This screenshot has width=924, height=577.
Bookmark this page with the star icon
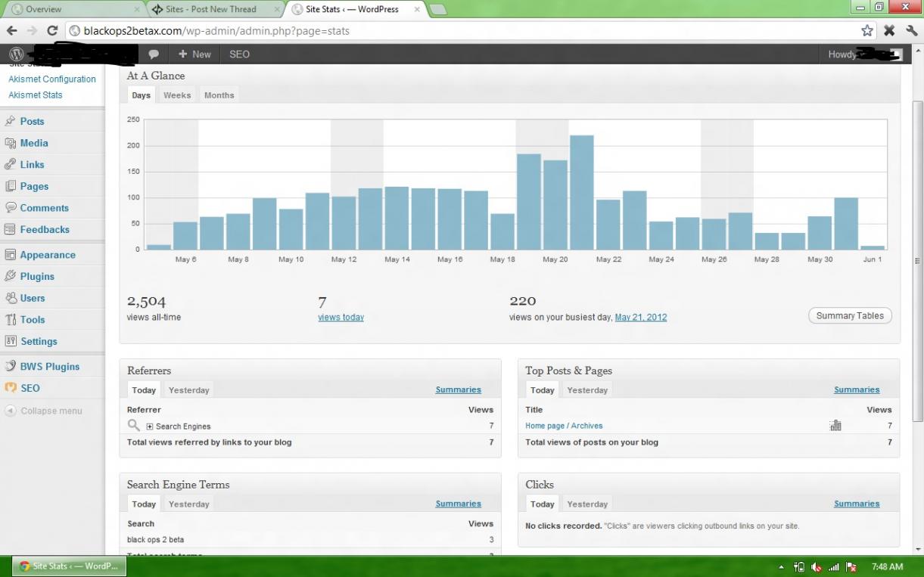click(867, 31)
